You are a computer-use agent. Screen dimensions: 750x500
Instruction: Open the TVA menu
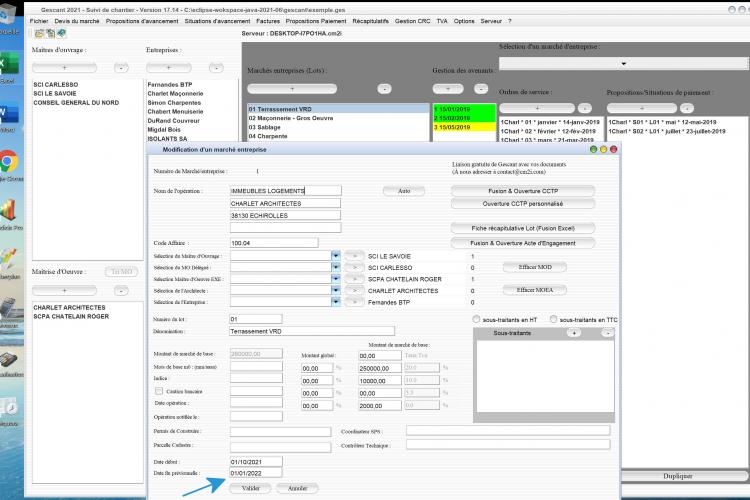pos(442,21)
